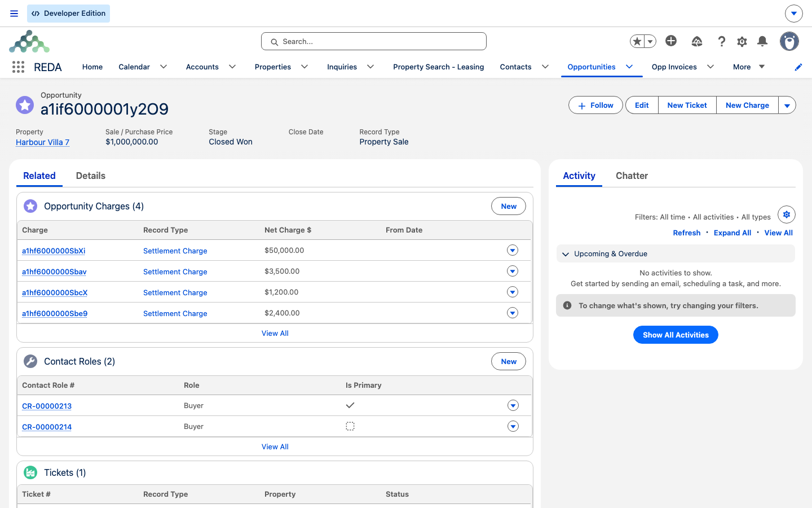
Task: Open the App Launcher grid icon
Action: (x=18, y=67)
